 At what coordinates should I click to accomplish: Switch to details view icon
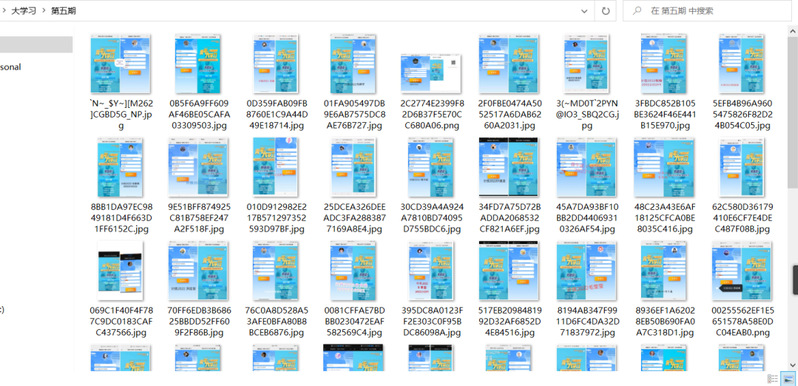click(x=773, y=378)
